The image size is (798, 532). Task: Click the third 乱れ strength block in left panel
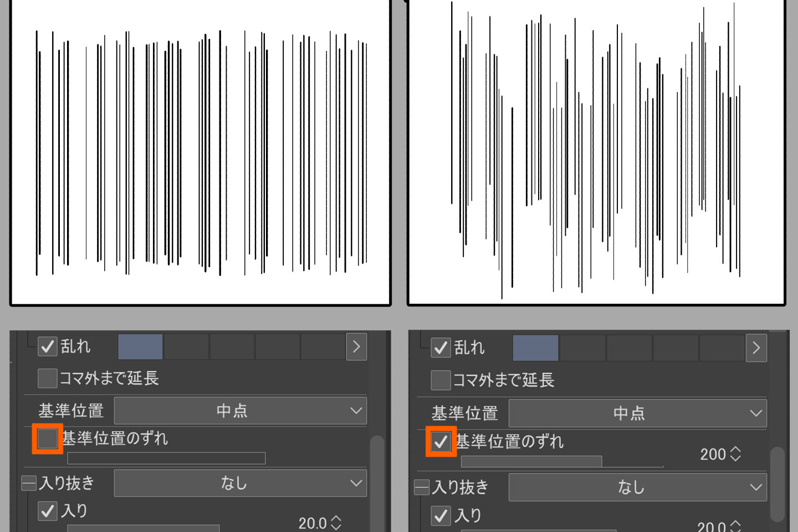pos(231,346)
